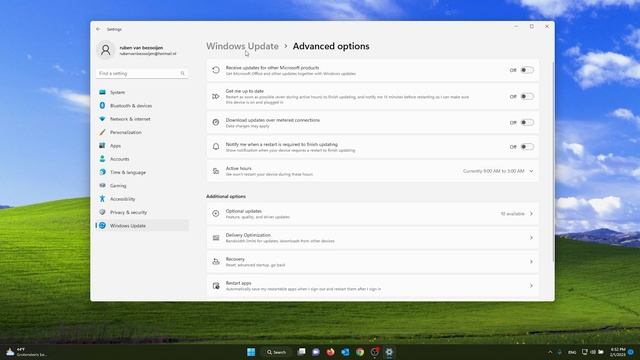Click Windows Update breadcrumb link in header
Screen dimensions: 640x360
click(x=242, y=46)
